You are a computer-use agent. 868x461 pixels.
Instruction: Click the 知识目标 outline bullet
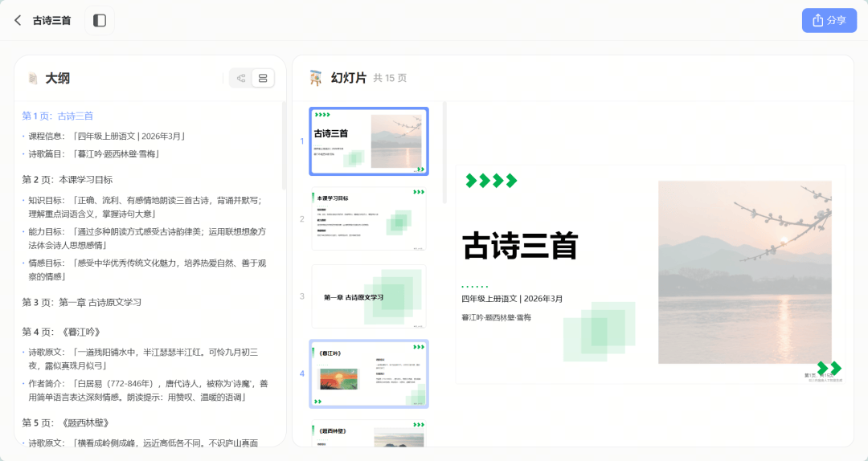pyautogui.click(x=145, y=207)
